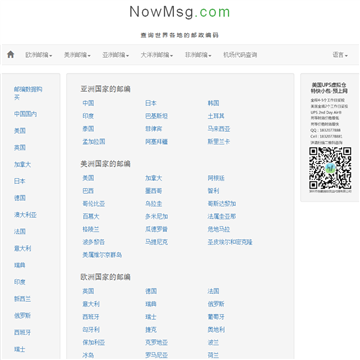This screenshot has height=360, width=360.
Task: Open the NowMsg.com logo link
Action: pyautogui.click(x=180, y=12)
